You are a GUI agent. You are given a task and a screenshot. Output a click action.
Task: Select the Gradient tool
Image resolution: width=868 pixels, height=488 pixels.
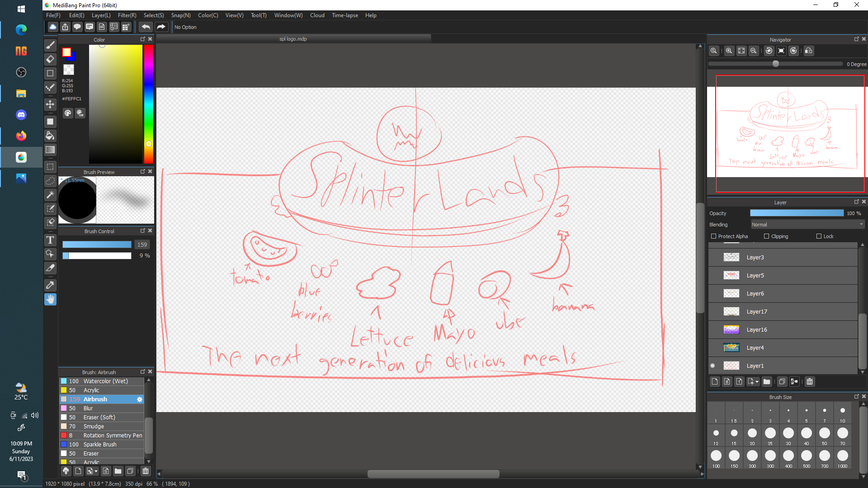click(x=50, y=150)
